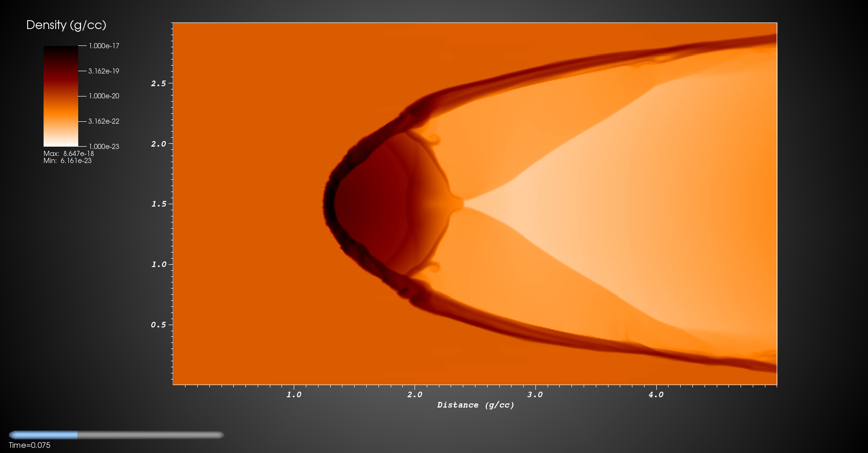Click the density colorbar legend

click(61, 96)
